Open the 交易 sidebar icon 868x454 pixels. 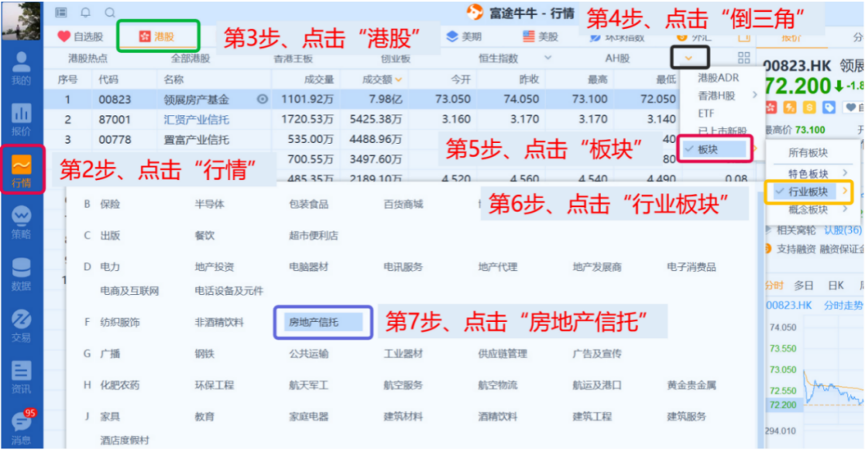21,326
